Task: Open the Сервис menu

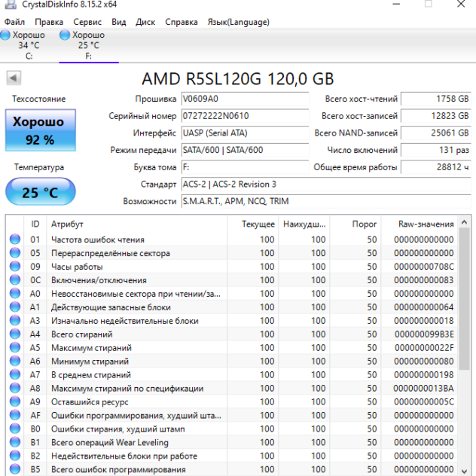Action: [x=87, y=22]
